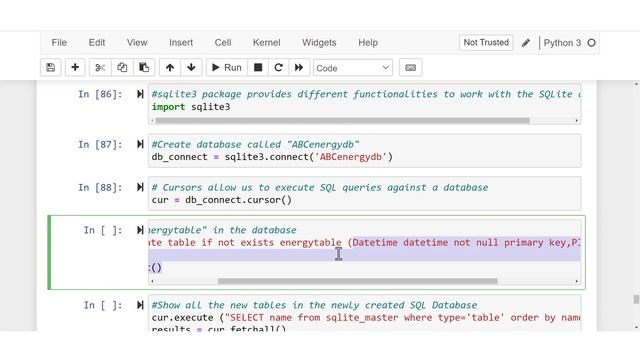Click the 'cur = db_connect.cursor()' line

click(222, 200)
